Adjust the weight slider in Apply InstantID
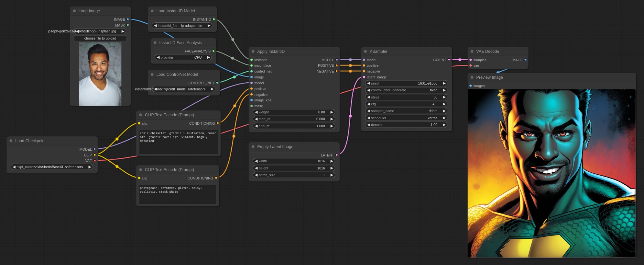The height and width of the screenshot is (265, 644). point(294,112)
